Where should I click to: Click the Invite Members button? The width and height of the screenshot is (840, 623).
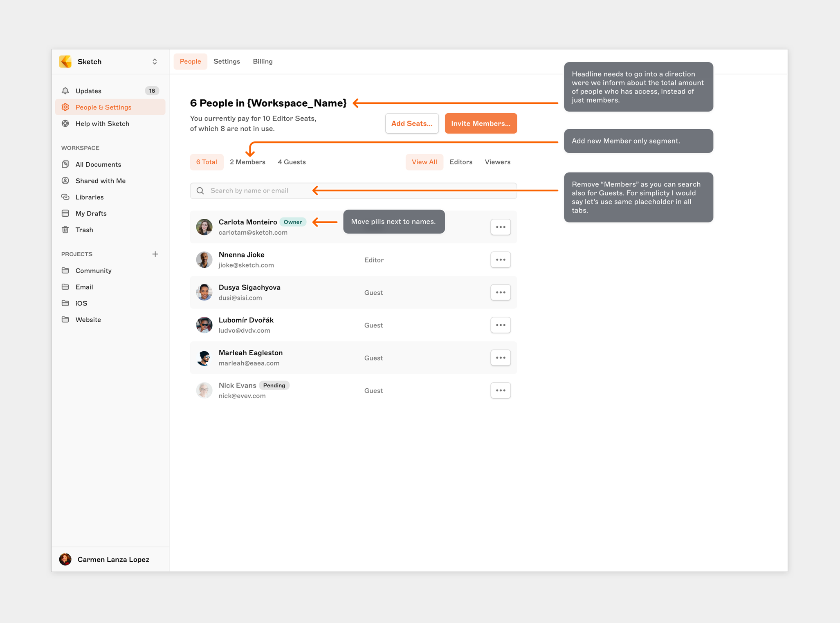pos(481,123)
